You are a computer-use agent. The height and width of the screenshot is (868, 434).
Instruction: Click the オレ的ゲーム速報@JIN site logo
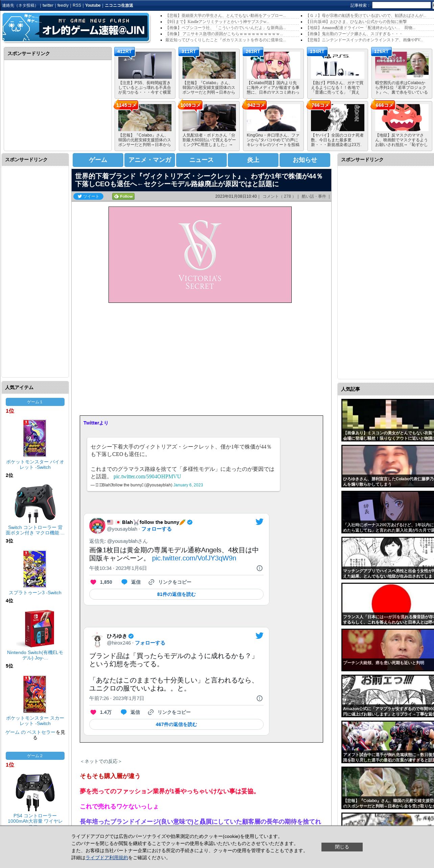coord(76,27)
